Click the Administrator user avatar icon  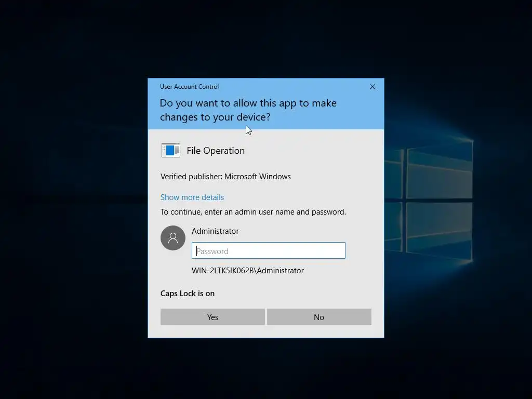pyautogui.click(x=173, y=238)
